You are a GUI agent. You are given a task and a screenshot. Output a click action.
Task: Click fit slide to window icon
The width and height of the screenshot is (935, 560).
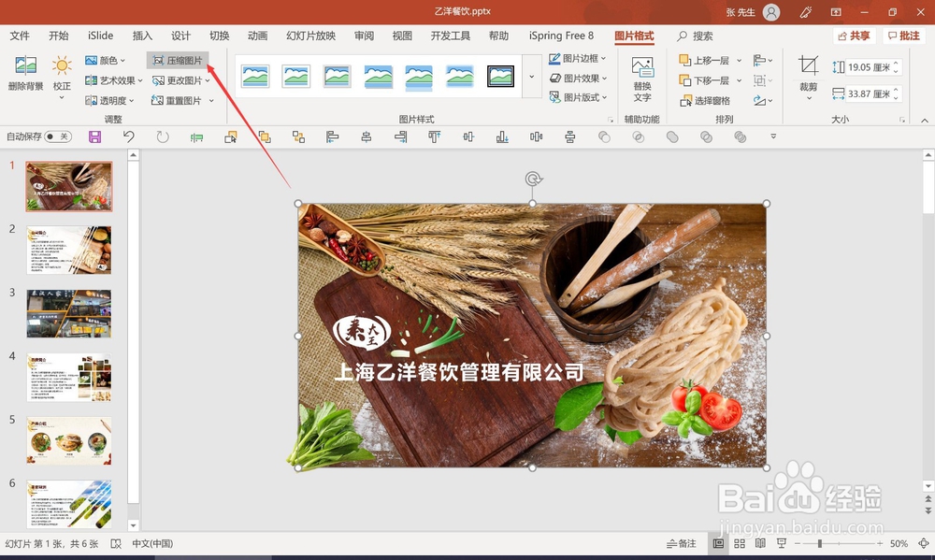coord(924,543)
